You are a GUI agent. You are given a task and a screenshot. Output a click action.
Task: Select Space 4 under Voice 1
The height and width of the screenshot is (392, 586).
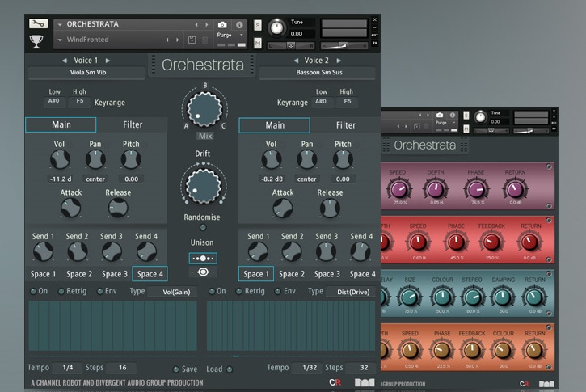(150, 274)
